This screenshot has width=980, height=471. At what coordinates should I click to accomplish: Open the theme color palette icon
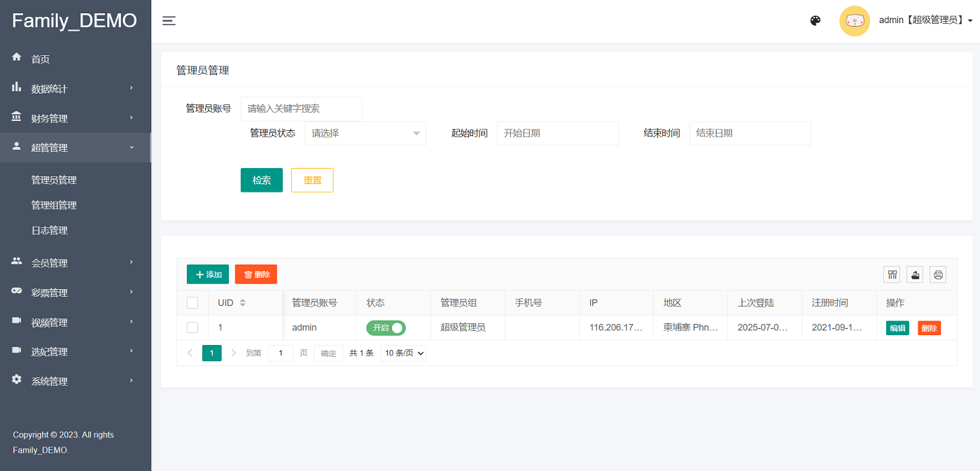click(x=815, y=21)
